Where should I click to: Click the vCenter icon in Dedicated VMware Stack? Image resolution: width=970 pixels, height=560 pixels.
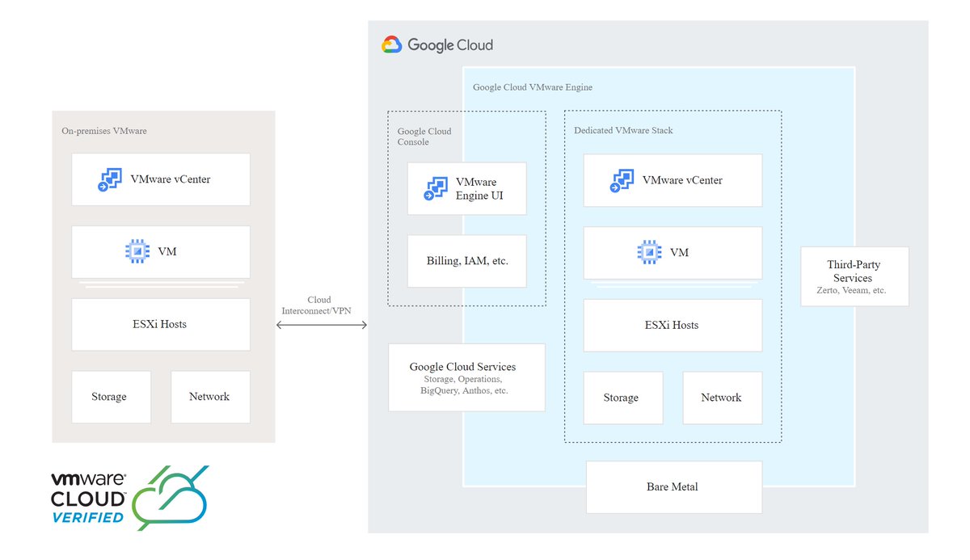pos(621,179)
